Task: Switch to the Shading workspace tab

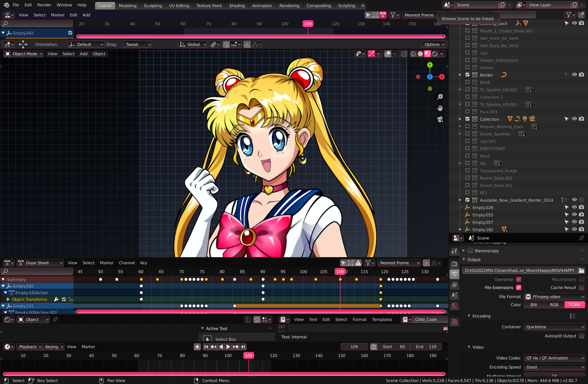Action: coord(237,5)
